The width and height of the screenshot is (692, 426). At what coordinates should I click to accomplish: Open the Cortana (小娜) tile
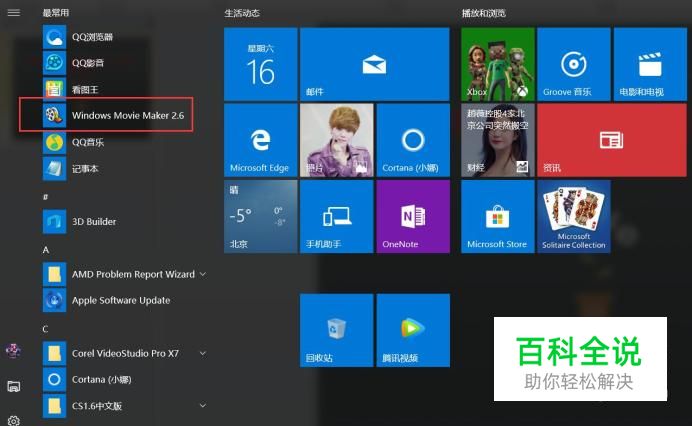click(413, 140)
